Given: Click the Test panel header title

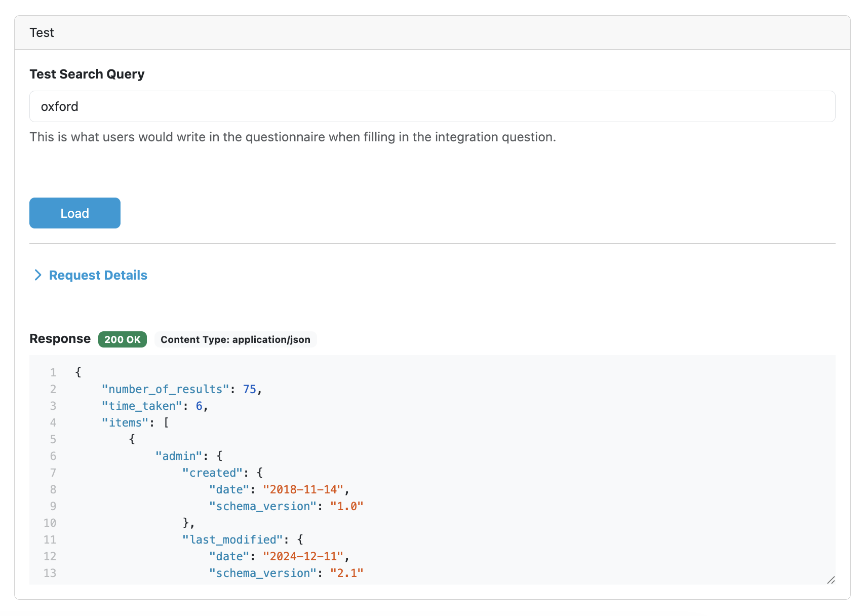Looking at the screenshot, I should (x=42, y=33).
